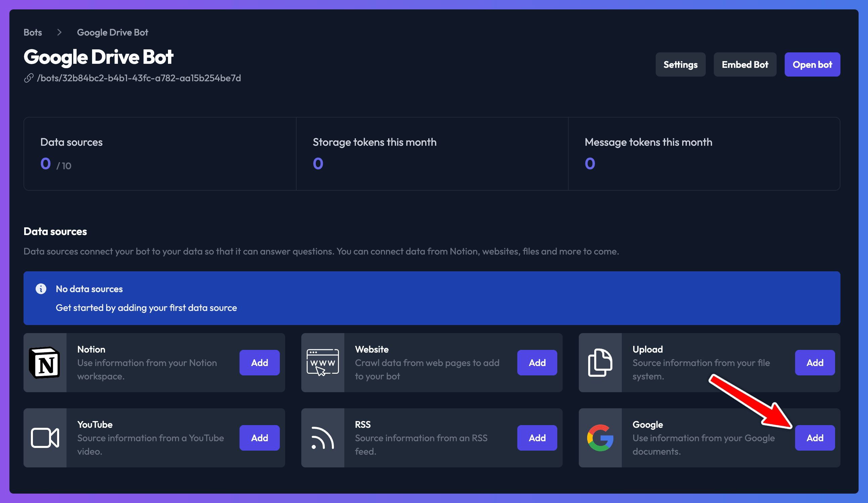Image resolution: width=868 pixels, height=503 pixels.
Task: Add a Google data source
Action: click(815, 438)
